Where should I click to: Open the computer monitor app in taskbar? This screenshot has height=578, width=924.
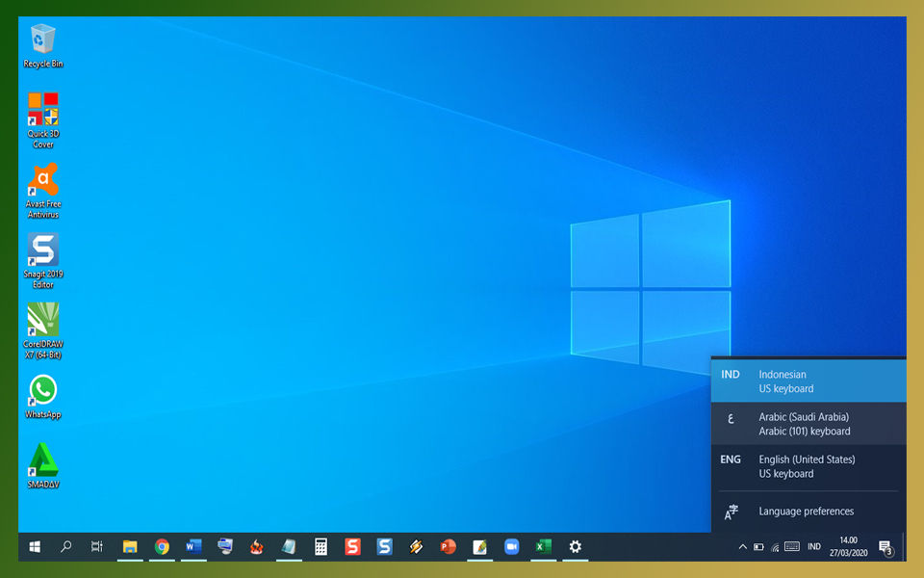pos(225,547)
